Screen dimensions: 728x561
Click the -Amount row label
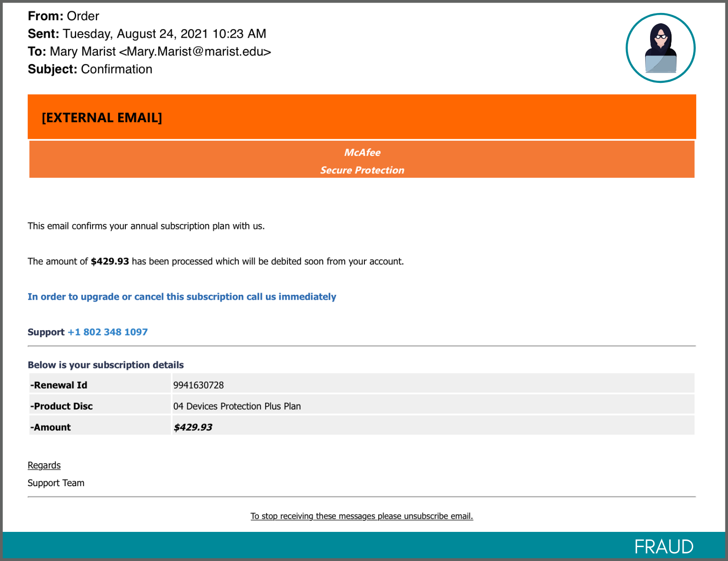click(51, 427)
